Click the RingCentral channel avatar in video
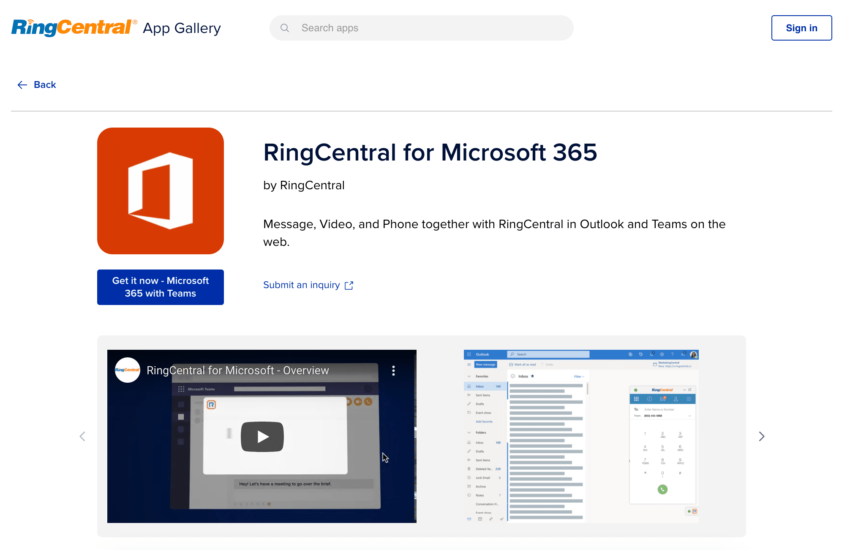The height and width of the screenshot is (550, 850). pos(127,370)
